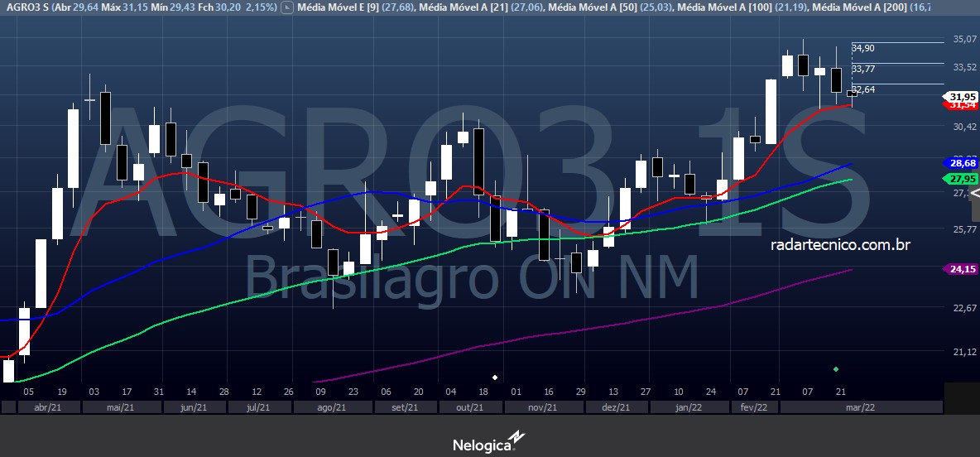Expand the collapsed panel arrow on right edge
Viewport: 980px width, 457px height.
(975, 193)
